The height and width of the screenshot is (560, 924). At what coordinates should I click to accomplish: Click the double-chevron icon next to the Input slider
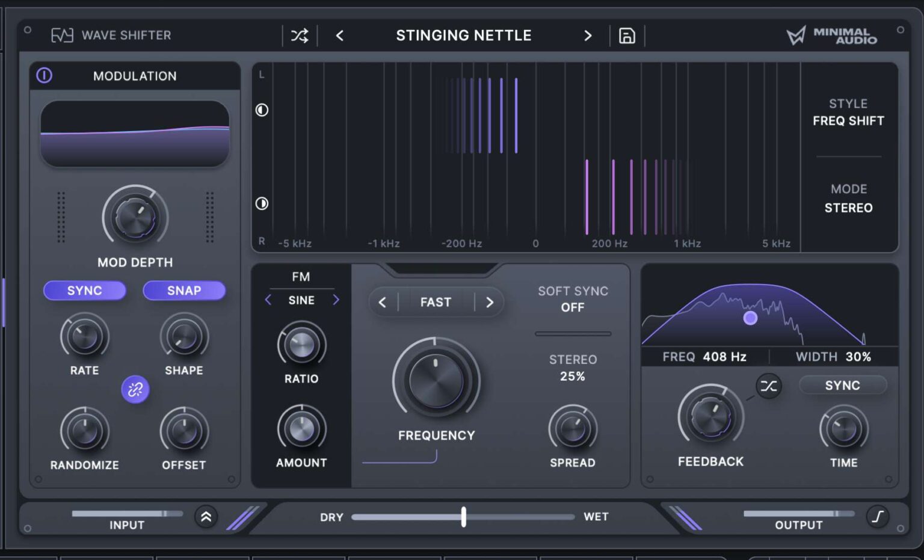click(x=205, y=516)
